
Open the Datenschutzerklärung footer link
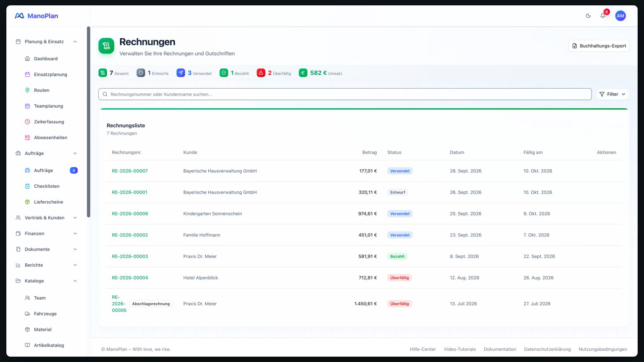[547, 349]
